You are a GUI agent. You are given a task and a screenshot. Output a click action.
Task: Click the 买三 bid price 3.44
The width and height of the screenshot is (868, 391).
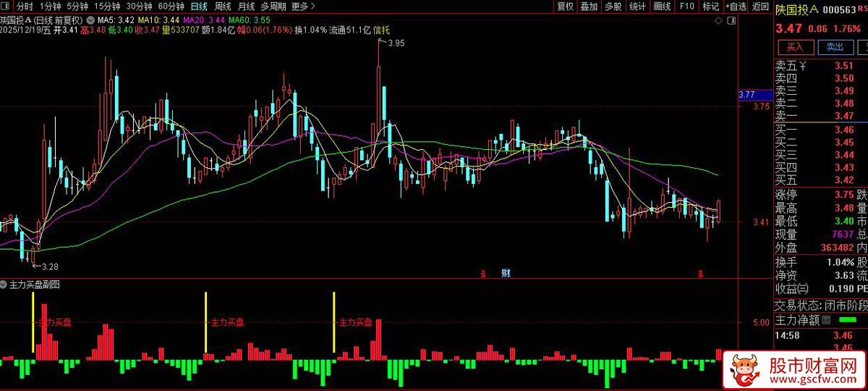point(843,155)
